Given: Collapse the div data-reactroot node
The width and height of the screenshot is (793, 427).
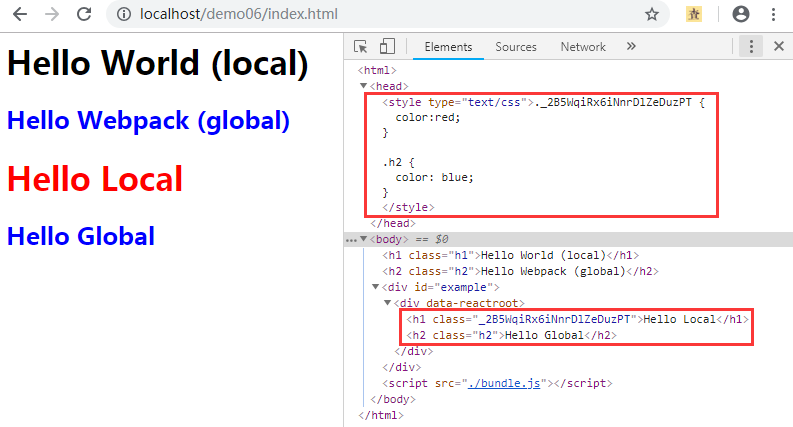Looking at the screenshot, I should coord(387,303).
